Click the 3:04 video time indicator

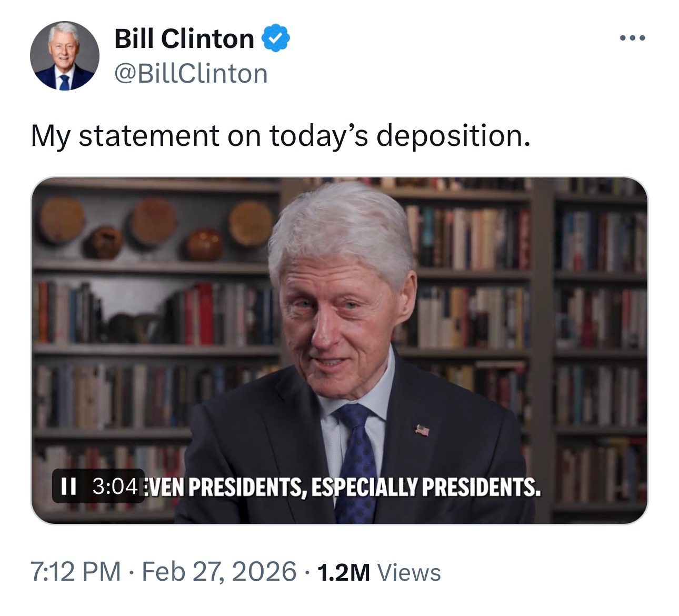pyautogui.click(x=115, y=486)
